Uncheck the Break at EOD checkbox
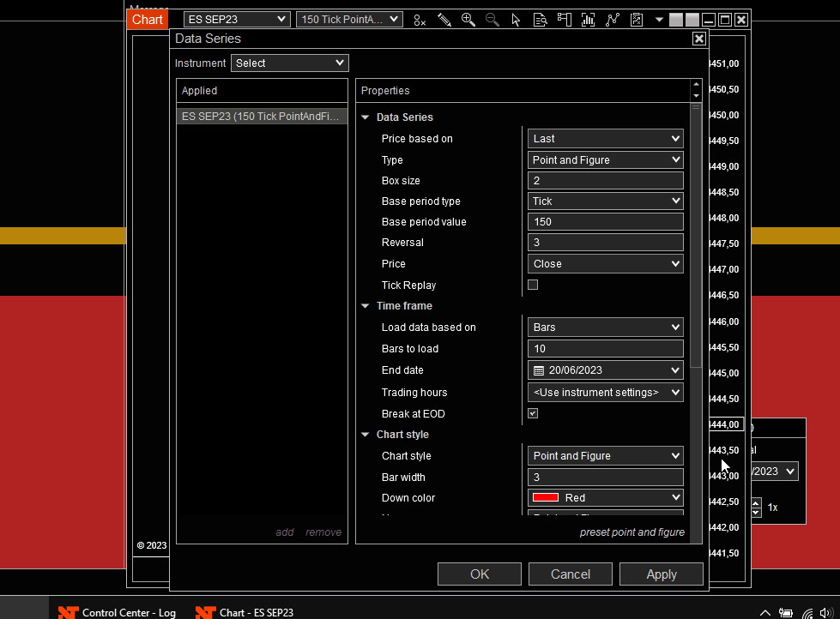The height and width of the screenshot is (619, 840). [533, 413]
